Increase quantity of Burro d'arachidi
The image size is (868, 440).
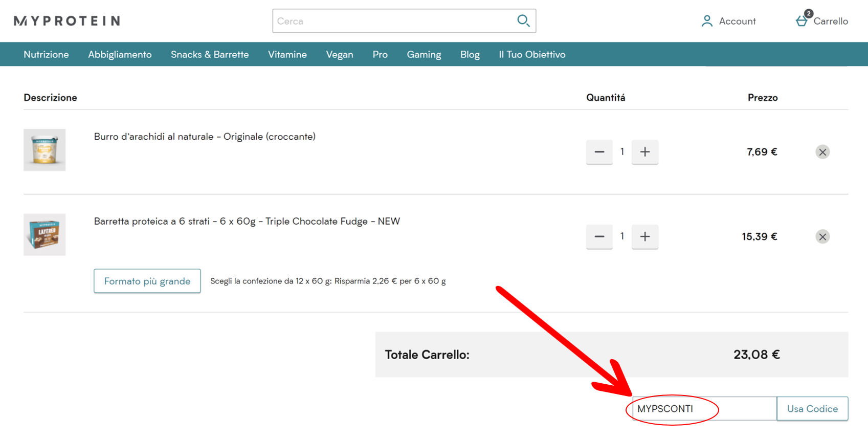[644, 152]
